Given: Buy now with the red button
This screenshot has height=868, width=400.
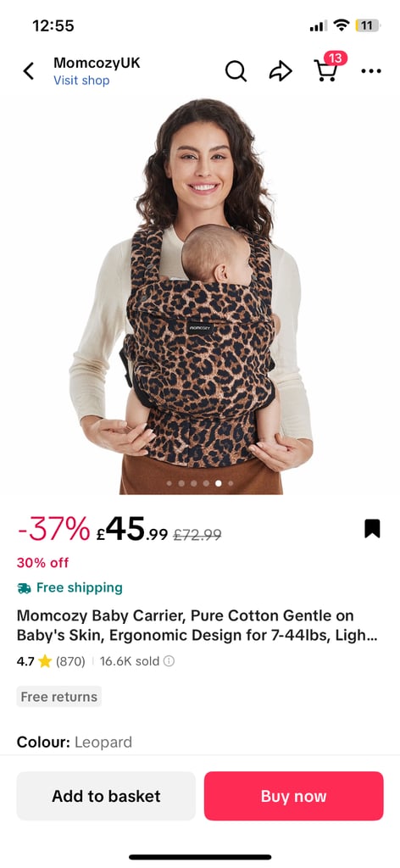Looking at the screenshot, I should point(294,796).
